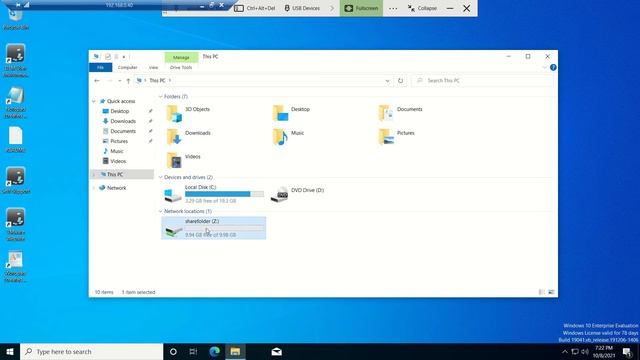Select Pictures under Quick access
This screenshot has width=640, height=360.
pyautogui.click(x=119, y=141)
